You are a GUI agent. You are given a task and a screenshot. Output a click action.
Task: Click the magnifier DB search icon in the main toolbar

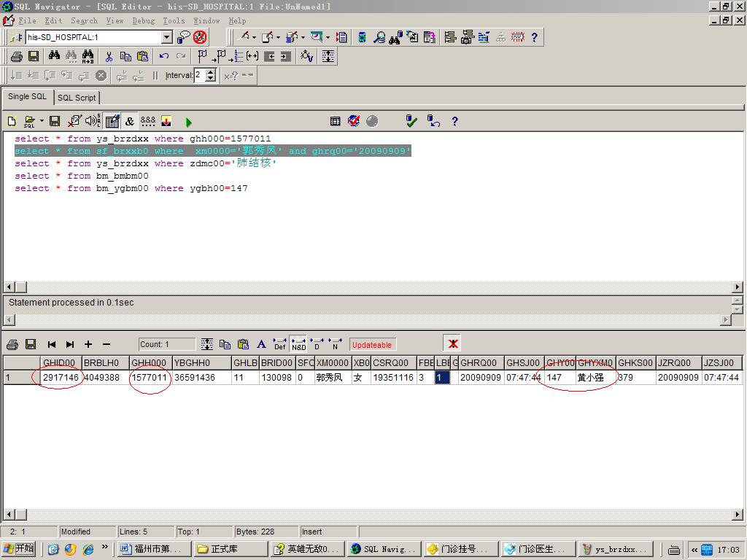(379, 37)
